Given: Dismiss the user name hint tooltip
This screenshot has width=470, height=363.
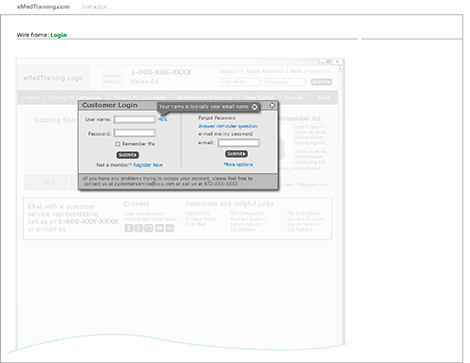Looking at the screenshot, I should [254, 107].
